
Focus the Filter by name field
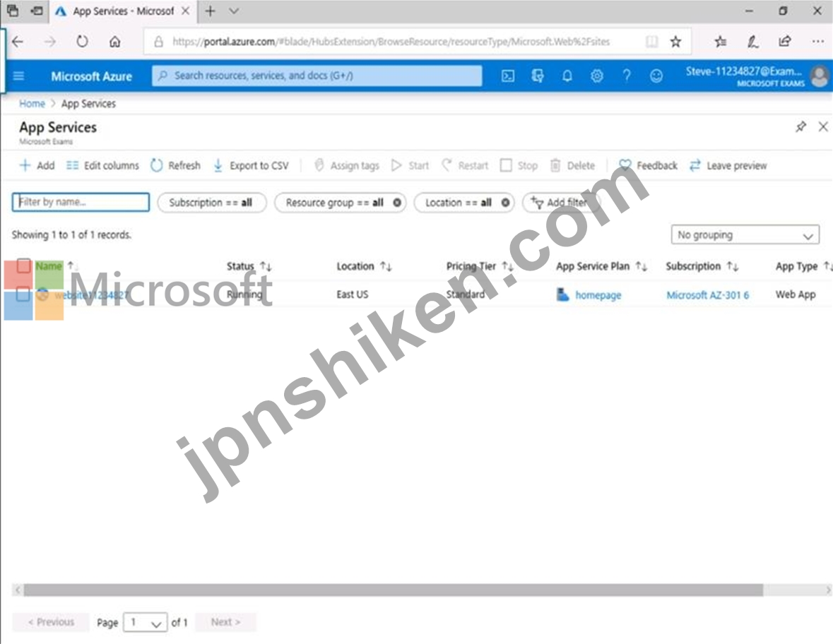(81, 202)
